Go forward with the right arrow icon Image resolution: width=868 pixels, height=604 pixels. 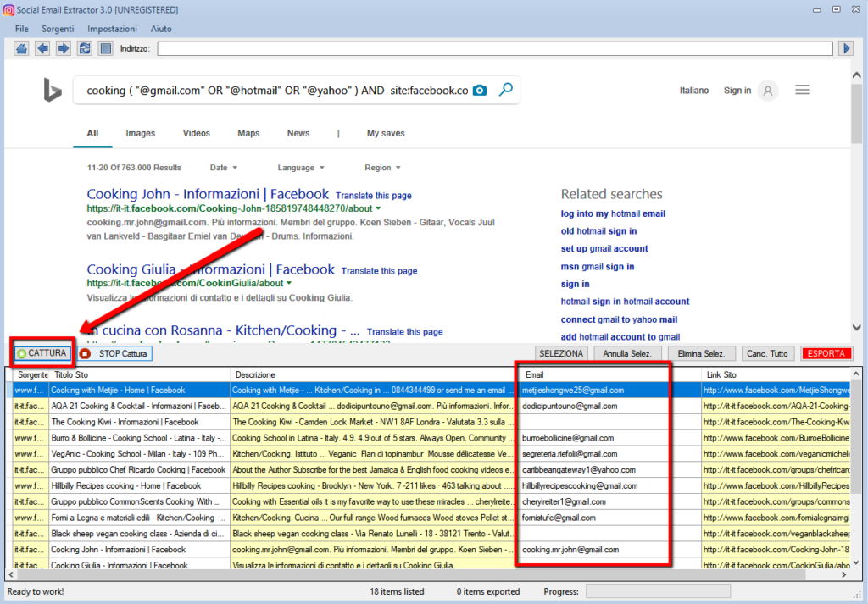click(x=64, y=48)
